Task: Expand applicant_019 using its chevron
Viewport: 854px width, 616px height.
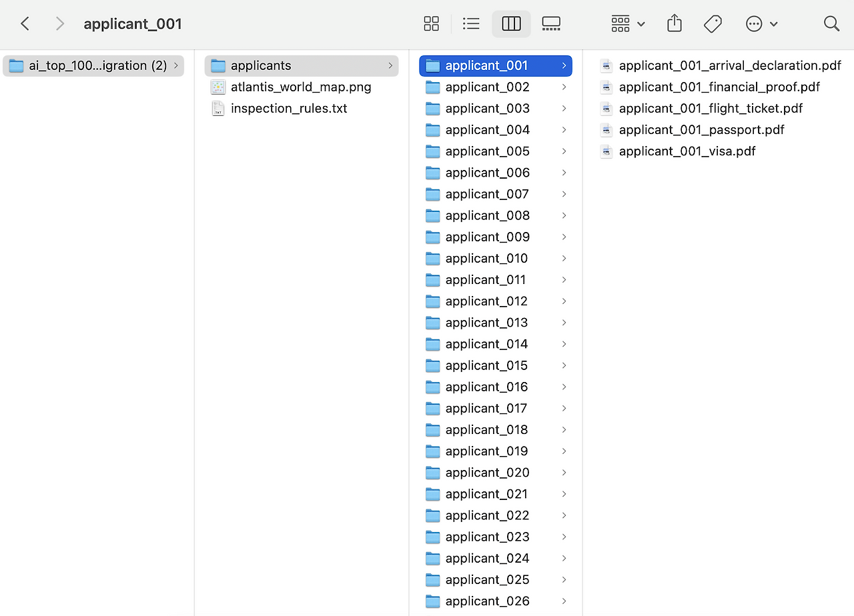Action: [564, 451]
